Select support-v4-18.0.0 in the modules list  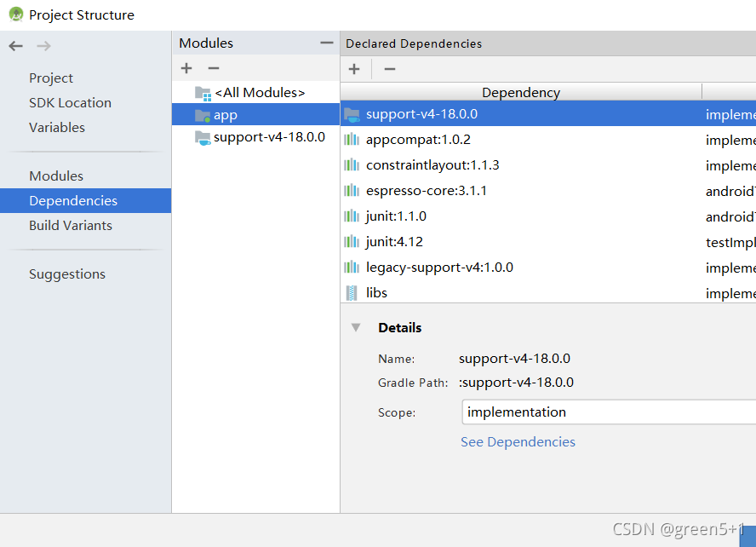[255, 137]
